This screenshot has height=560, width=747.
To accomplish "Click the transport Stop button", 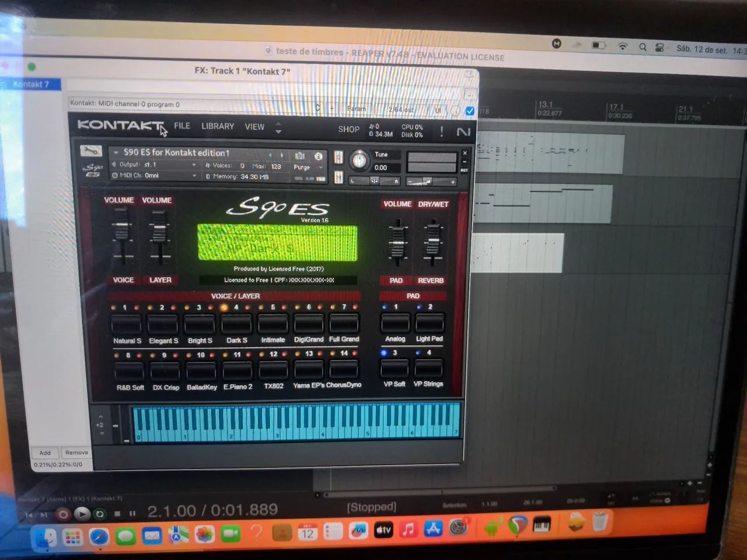I will [117, 513].
